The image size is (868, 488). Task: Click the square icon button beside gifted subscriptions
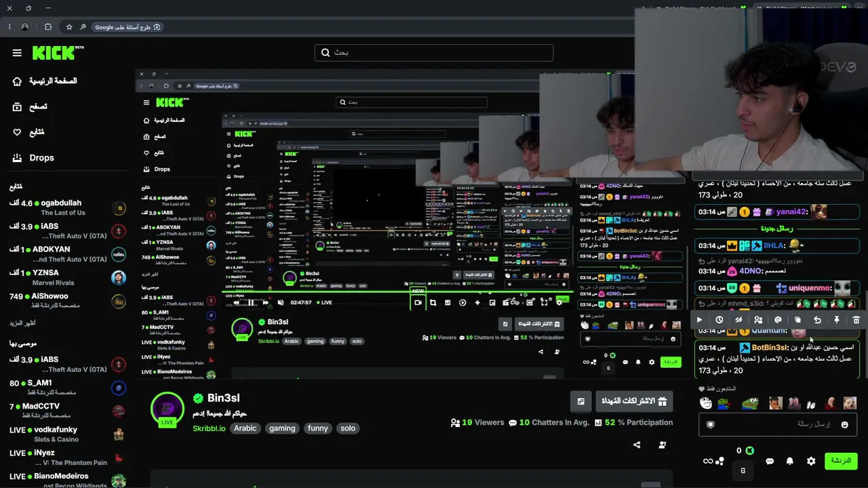pyautogui.click(x=580, y=401)
